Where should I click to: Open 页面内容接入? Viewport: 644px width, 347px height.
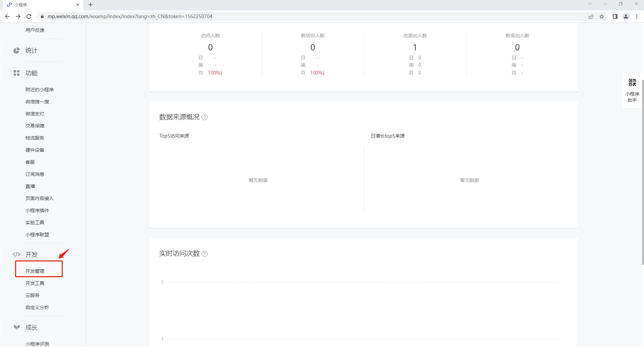pos(40,198)
